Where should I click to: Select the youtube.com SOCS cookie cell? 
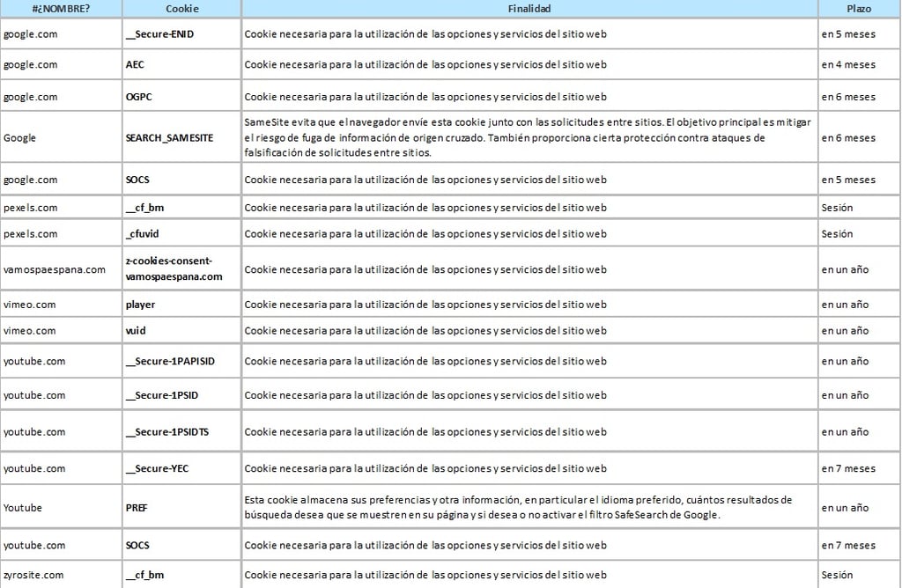pyautogui.click(x=181, y=545)
